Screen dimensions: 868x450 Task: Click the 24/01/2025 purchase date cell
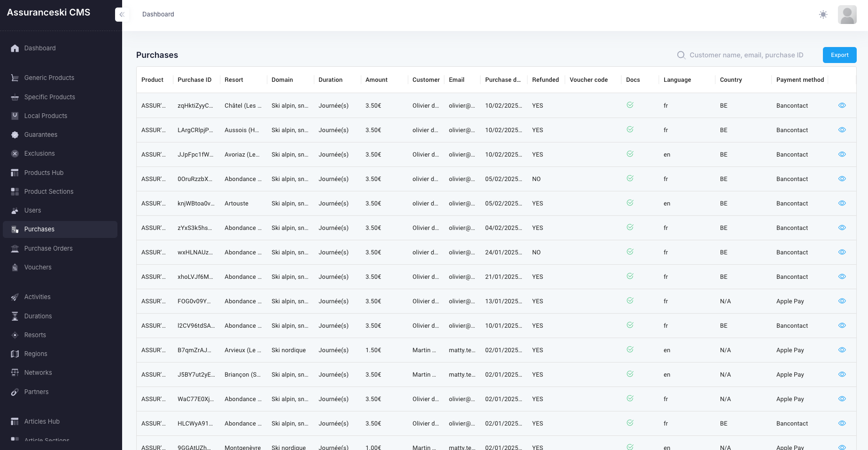[x=504, y=253]
